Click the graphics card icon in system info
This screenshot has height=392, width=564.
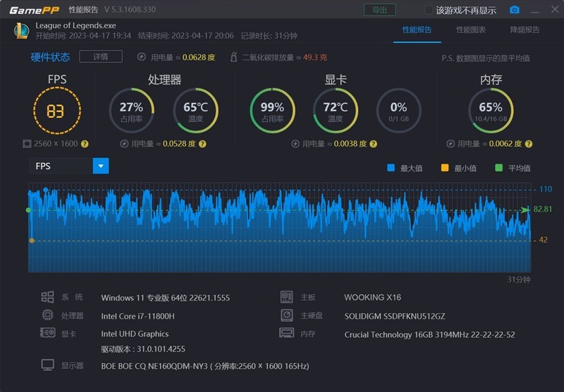point(47,333)
